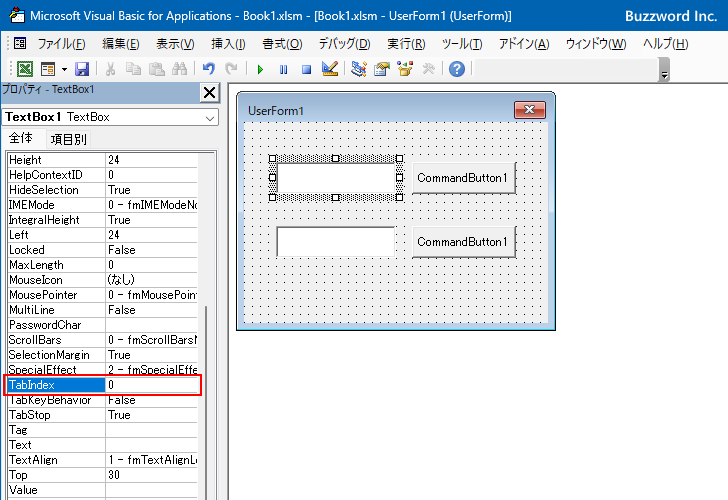
Task: Click the TabKeyBehavior value False
Action: point(152,400)
